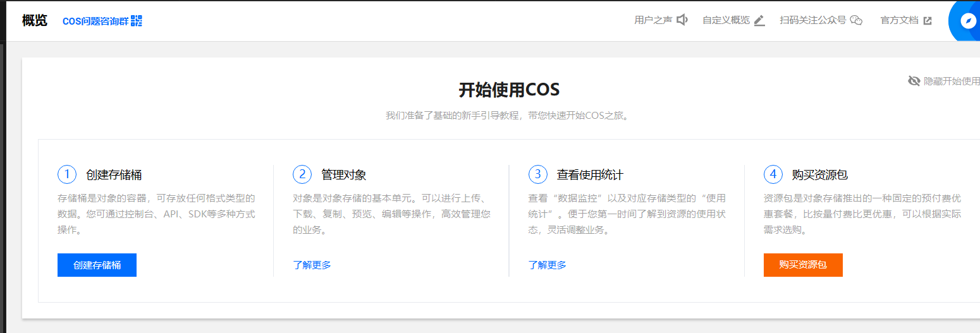Click the crossed-eye icon beside 隐藏开始使用
This screenshot has height=333, width=980.
[x=914, y=81]
